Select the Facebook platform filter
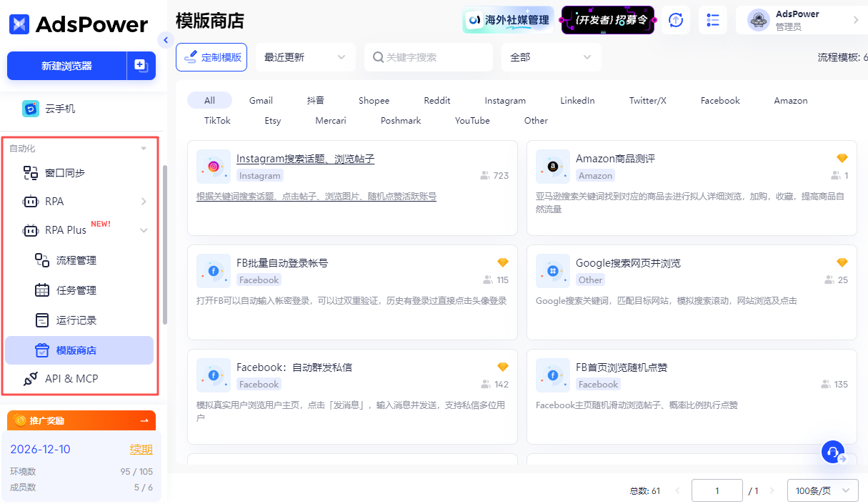Screen dimensions: 868x504 click(x=719, y=100)
